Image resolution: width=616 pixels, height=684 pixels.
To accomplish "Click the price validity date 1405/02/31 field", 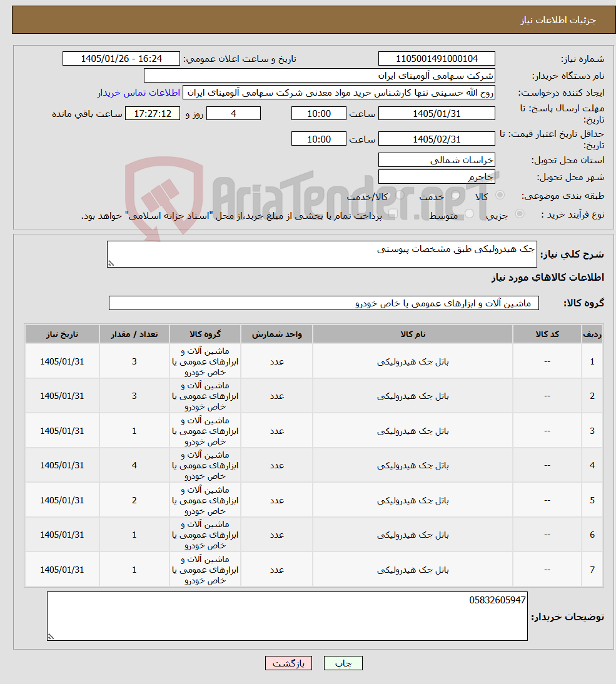I will pyautogui.click(x=437, y=139).
